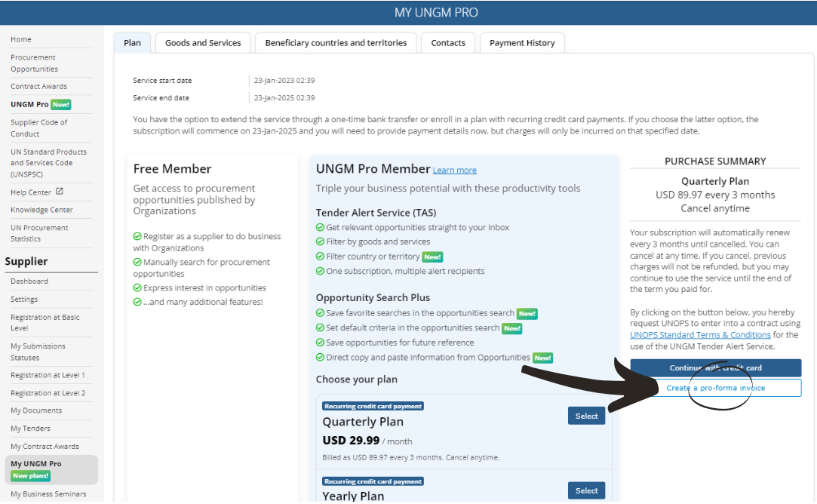Switch to the Payment History tab
817x504 pixels.
pyautogui.click(x=522, y=43)
